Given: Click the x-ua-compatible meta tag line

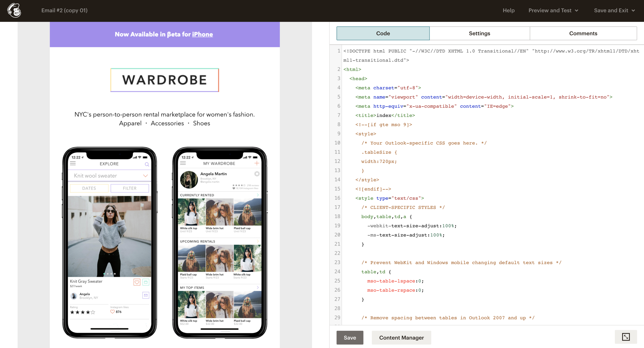Looking at the screenshot, I should point(435,106).
